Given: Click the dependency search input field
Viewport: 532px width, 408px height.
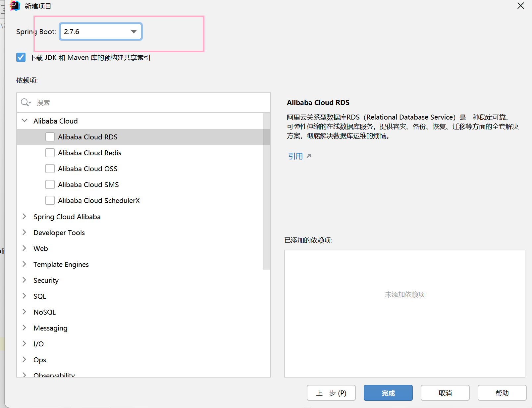Looking at the screenshot, I should (143, 103).
